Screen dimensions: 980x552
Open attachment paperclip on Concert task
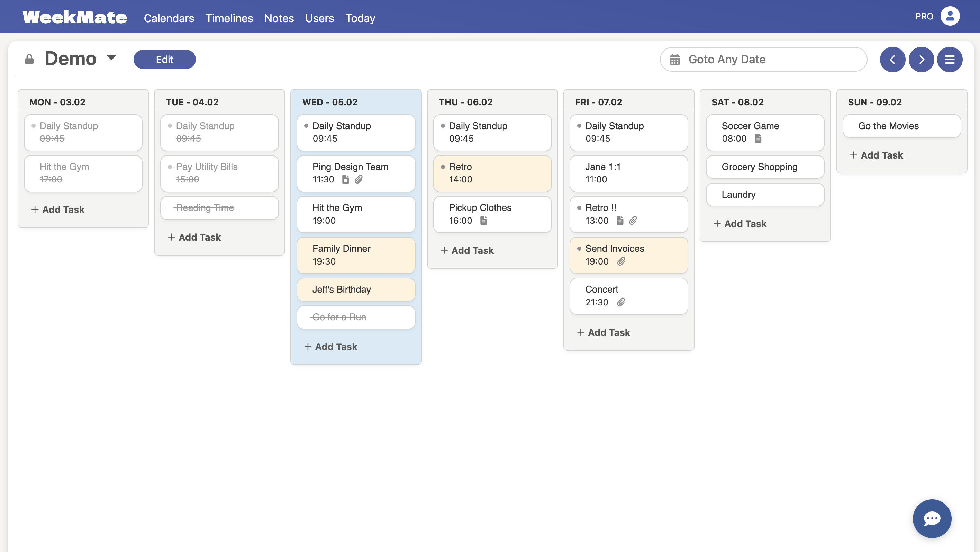[x=621, y=302]
